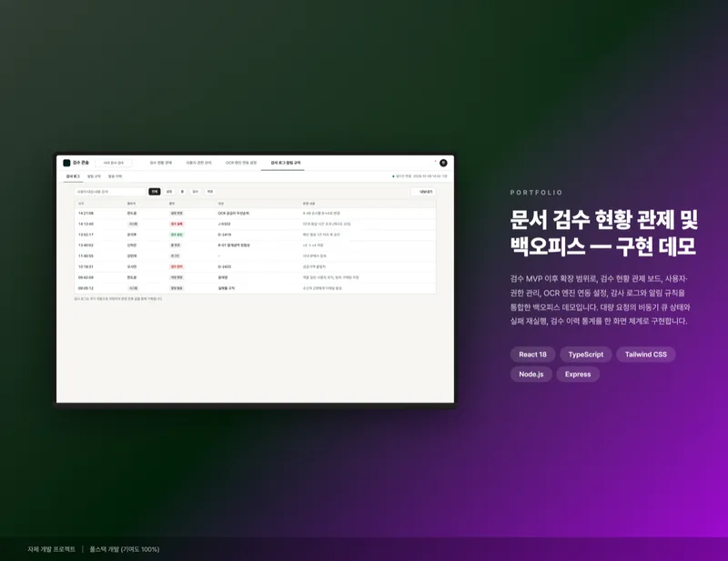Click the 풀스택 개발 (기여도 100%) footer text

[x=125, y=549]
